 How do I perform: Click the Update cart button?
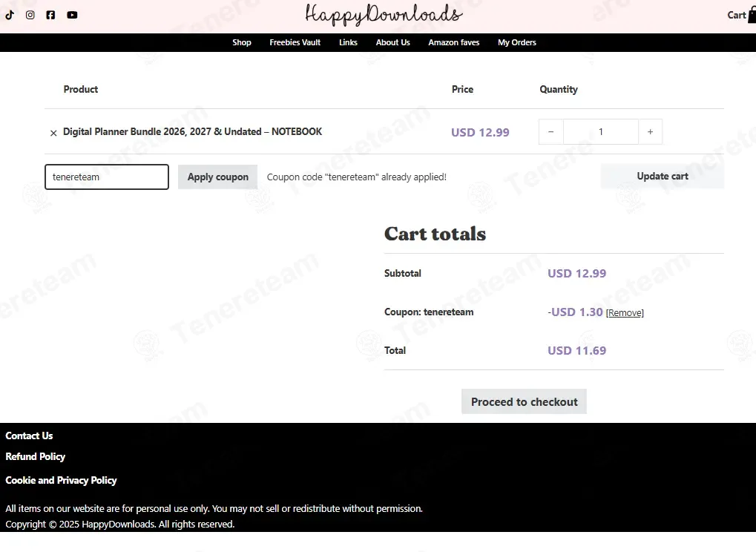tap(663, 177)
